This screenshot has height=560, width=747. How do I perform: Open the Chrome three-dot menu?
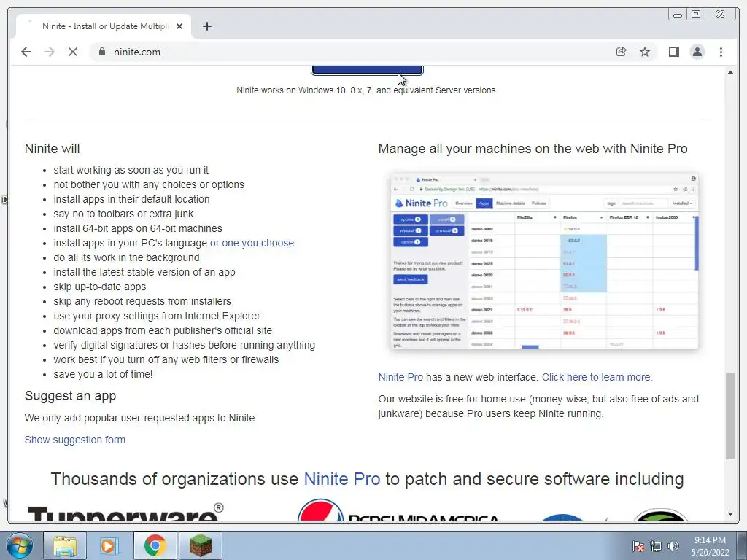pyautogui.click(x=721, y=52)
